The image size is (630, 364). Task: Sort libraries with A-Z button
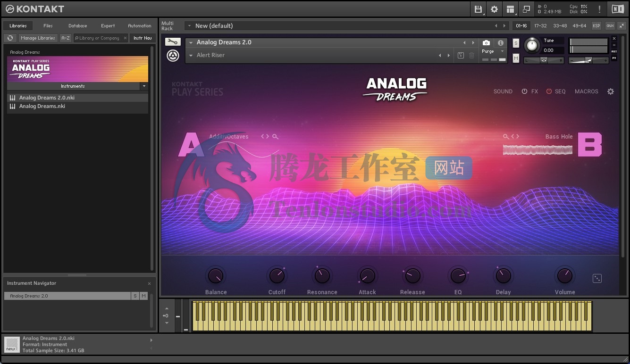[x=66, y=38]
